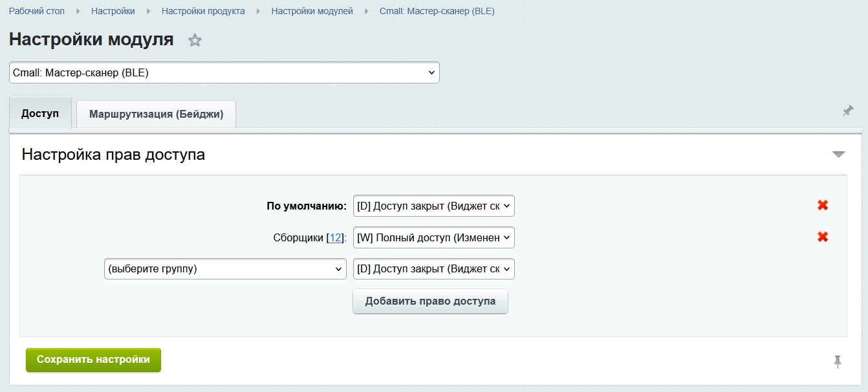Click Добавить право доступа button
This screenshot has height=392, width=868.
point(430,301)
